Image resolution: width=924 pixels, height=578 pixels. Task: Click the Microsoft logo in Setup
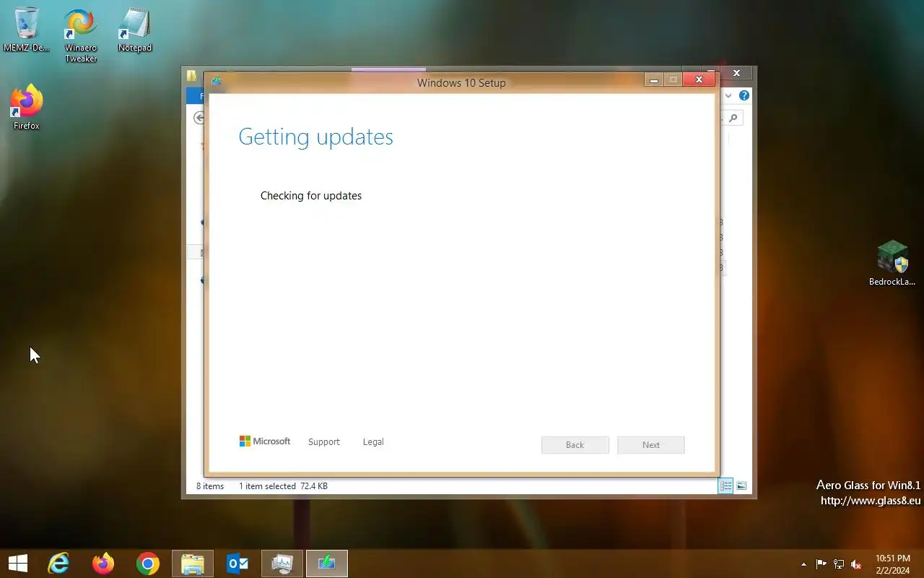click(x=265, y=441)
